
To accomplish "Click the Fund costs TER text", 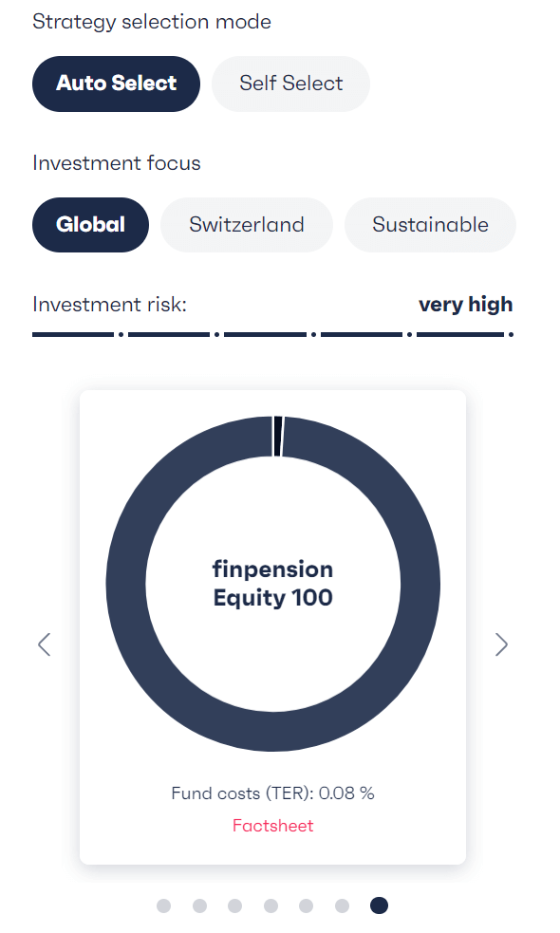I will tap(272, 793).
